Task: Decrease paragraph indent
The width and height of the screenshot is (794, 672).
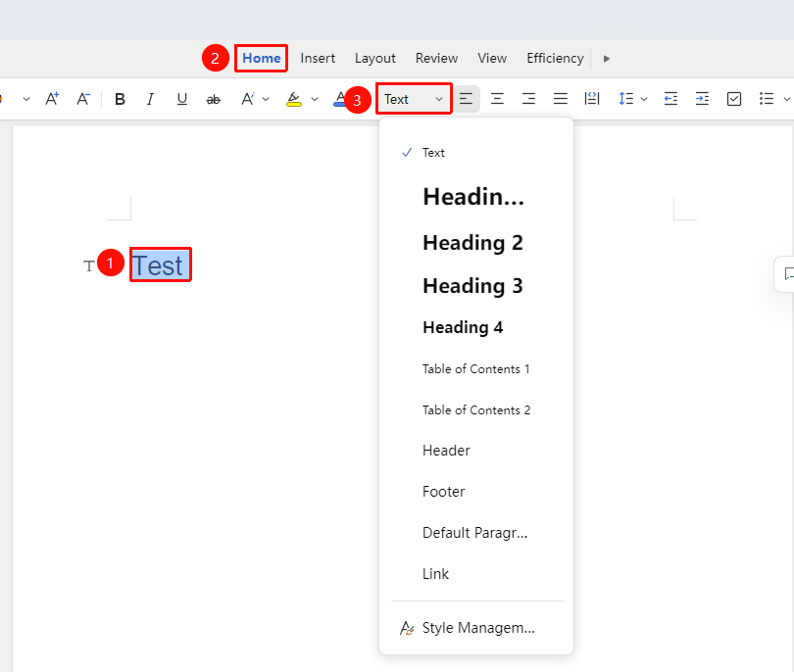Action: coord(670,99)
